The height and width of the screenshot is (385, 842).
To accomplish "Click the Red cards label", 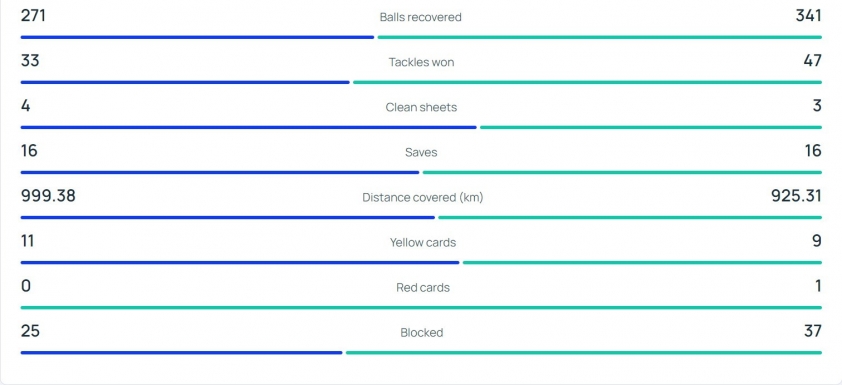I will pyautogui.click(x=423, y=288).
